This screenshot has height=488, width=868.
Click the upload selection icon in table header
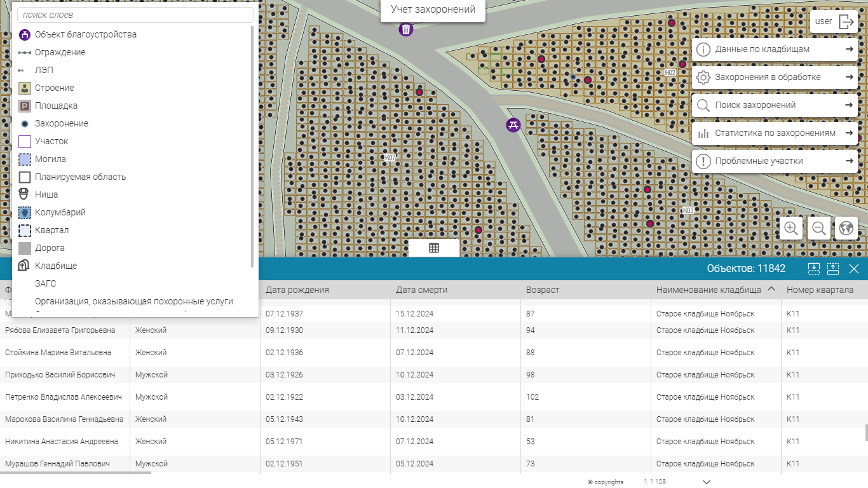click(833, 269)
